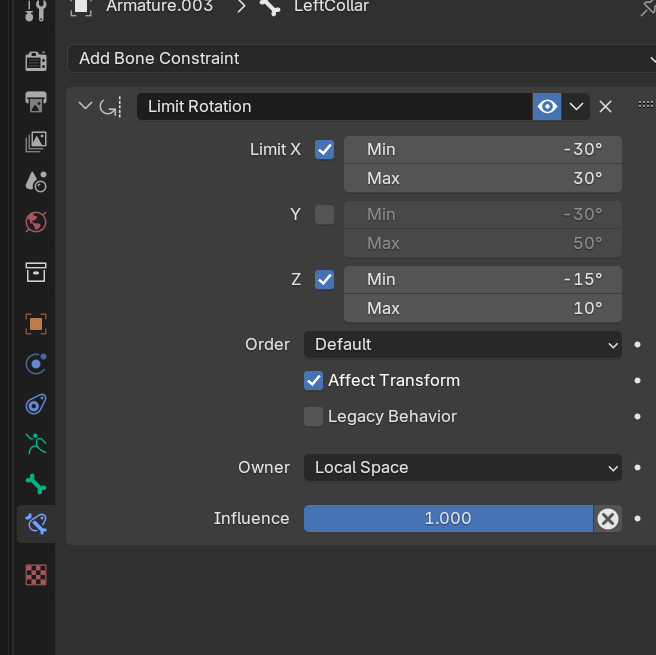The width and height of the screenshot is (656, 655).
Task: Enable the Limit Y checkbox
Action: click(x=324, y=215)
